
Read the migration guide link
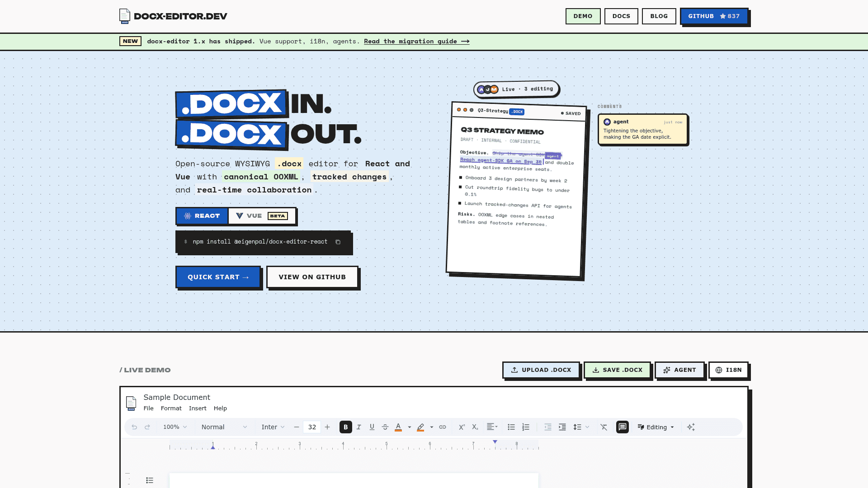[416, 41]
